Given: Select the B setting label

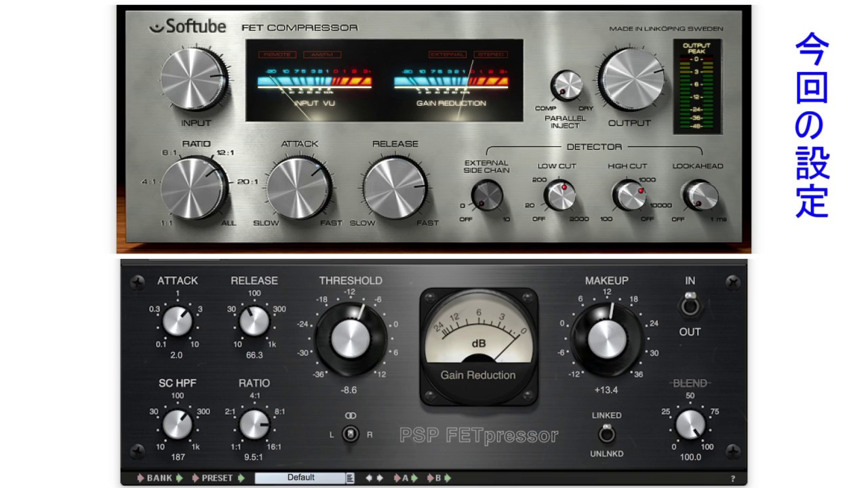Looking at the screenshot, I should 439,478.
